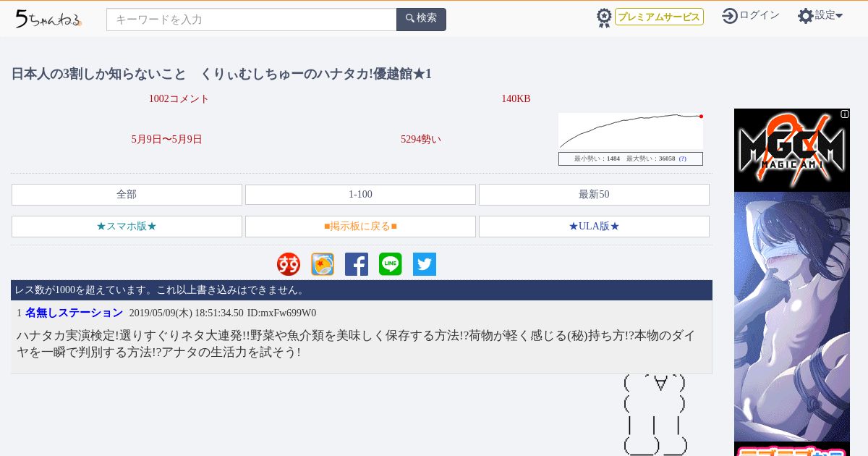868x456 pixels.
Task: Select the premium ribbon badge icon
Action: click(604, 17)
